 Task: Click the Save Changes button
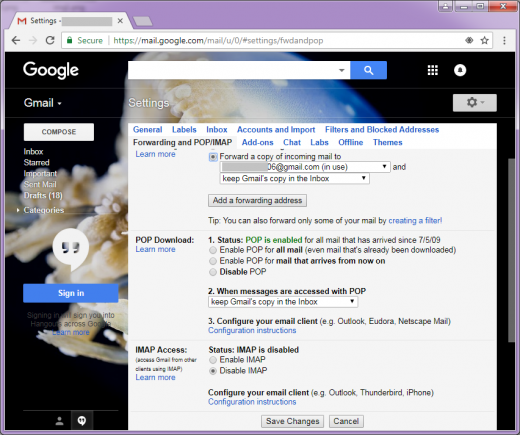[x=292, y=421]
